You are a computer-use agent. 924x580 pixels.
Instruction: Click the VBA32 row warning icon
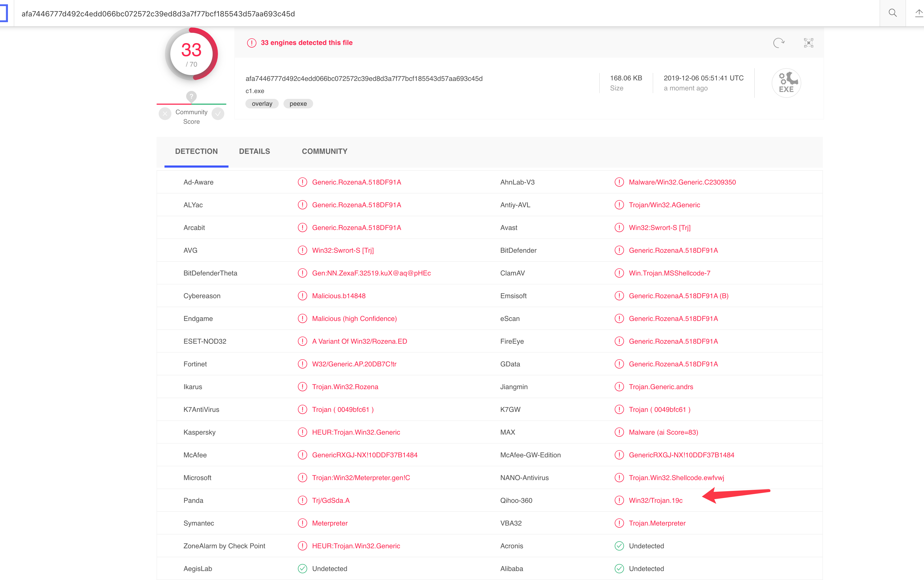619,523
